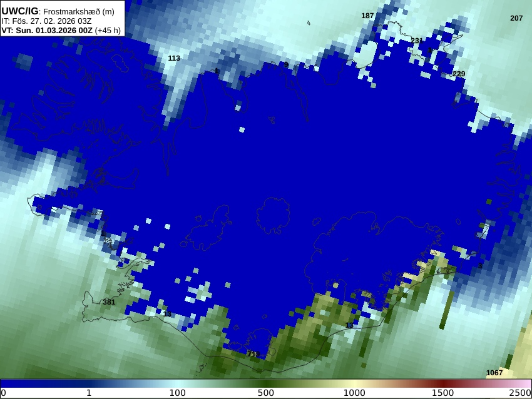Click the map value 1067
Viewport: 532px width, 399px height.
(x=494, y=373)
